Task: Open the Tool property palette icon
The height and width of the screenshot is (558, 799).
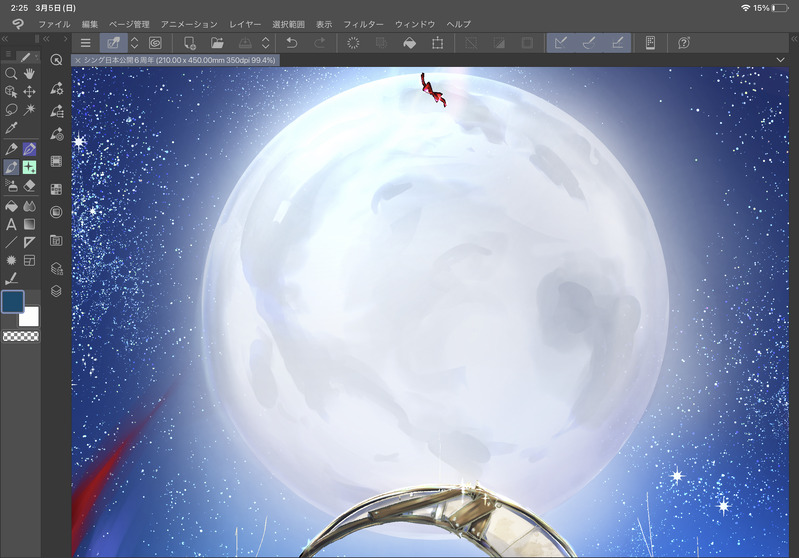Action: click(x=56, y=88)
